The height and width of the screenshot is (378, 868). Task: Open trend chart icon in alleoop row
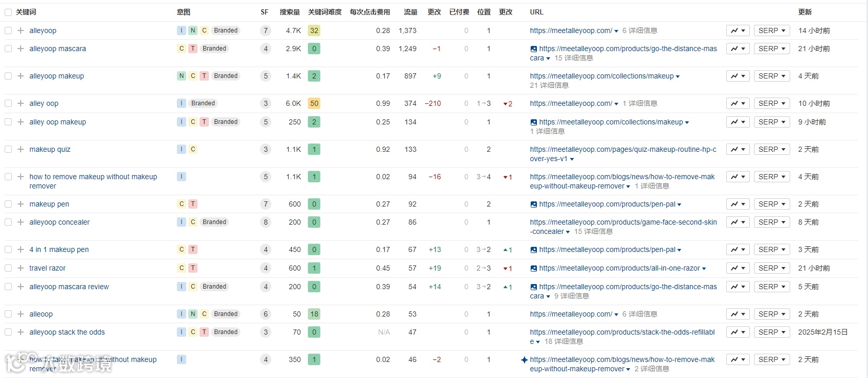coord(738,314)
